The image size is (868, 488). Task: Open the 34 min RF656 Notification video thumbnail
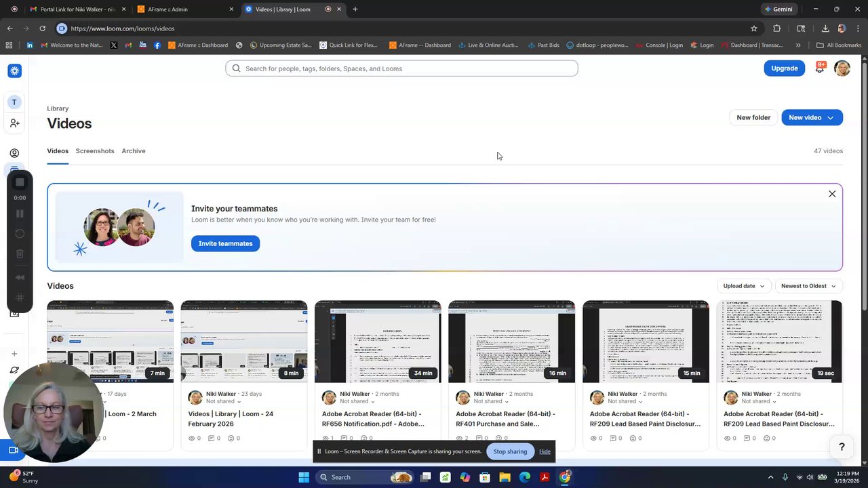(378, 342)
